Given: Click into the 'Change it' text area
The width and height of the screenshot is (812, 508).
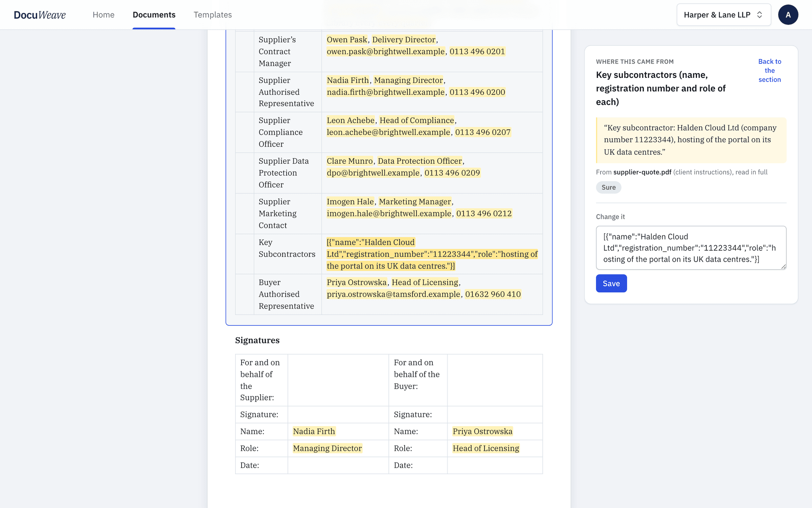Looking at the screenshot, I should (x=691, y=248).
